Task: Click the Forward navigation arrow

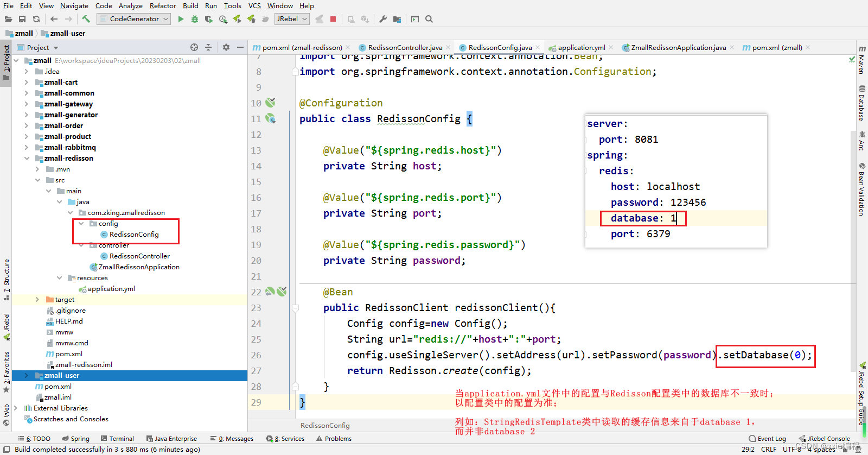Action: pos(68,19)
